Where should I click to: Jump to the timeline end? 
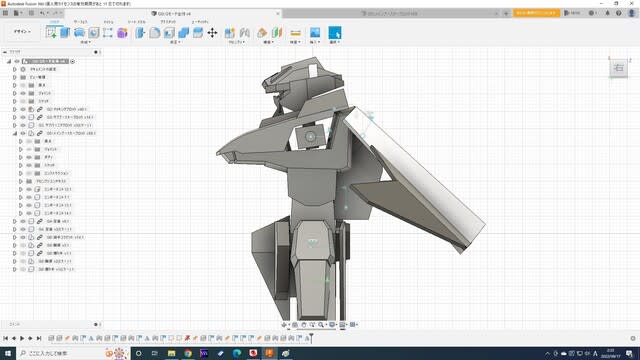pos(39,338)
